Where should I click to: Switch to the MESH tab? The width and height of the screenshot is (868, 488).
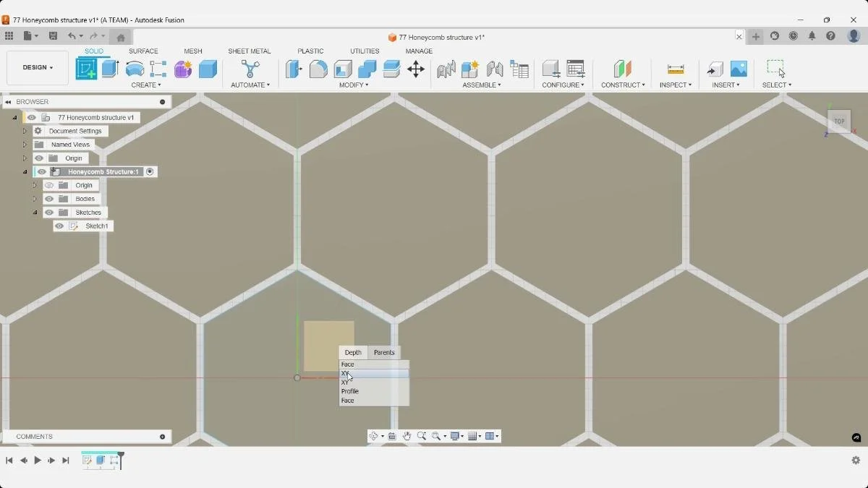pyautogui.click(x=193, y=51)
